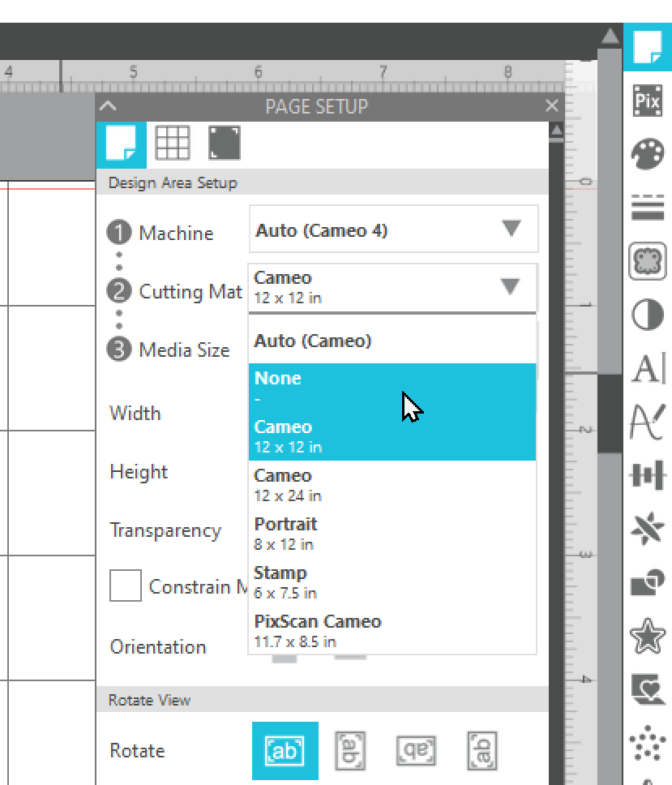Click the Machine label

(x=176, y=233)
